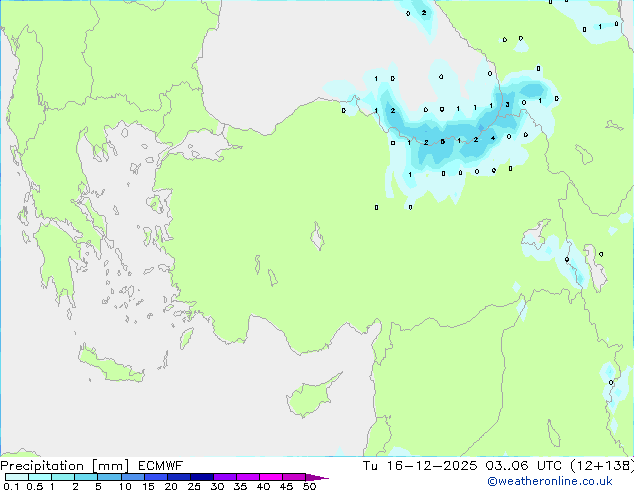Select the 40–45 mm magenta legend swatch
This screenshot has height=490, width=634.
271,477
